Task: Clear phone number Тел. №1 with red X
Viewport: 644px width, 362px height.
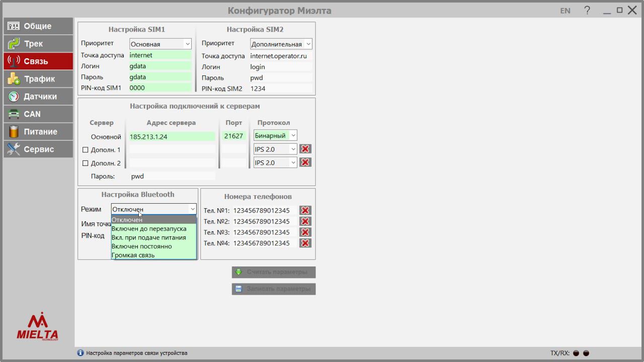Action: tap(305, 211)
